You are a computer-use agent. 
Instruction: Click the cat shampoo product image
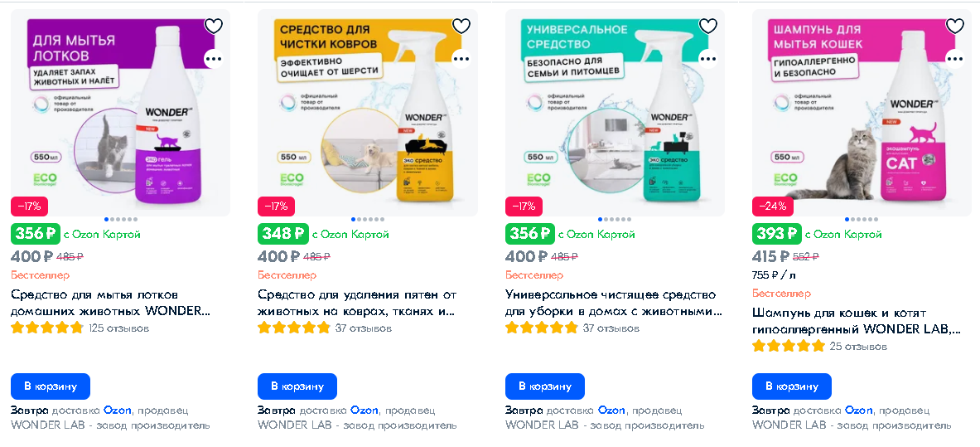(862, 113)
